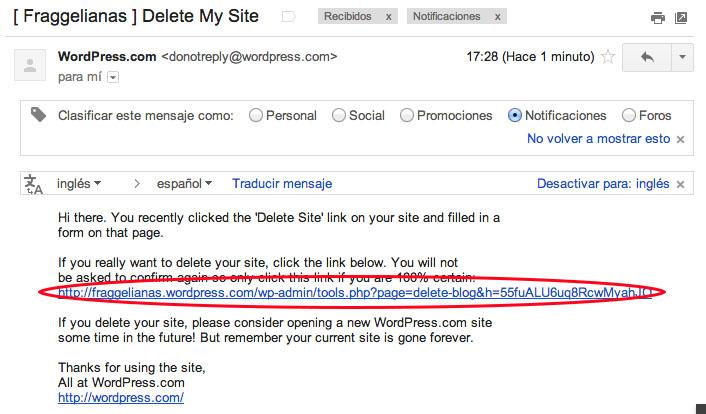This screenshot has width=706, height=414.
Task: Select the Social category radio button
Action: click(339, 115)
